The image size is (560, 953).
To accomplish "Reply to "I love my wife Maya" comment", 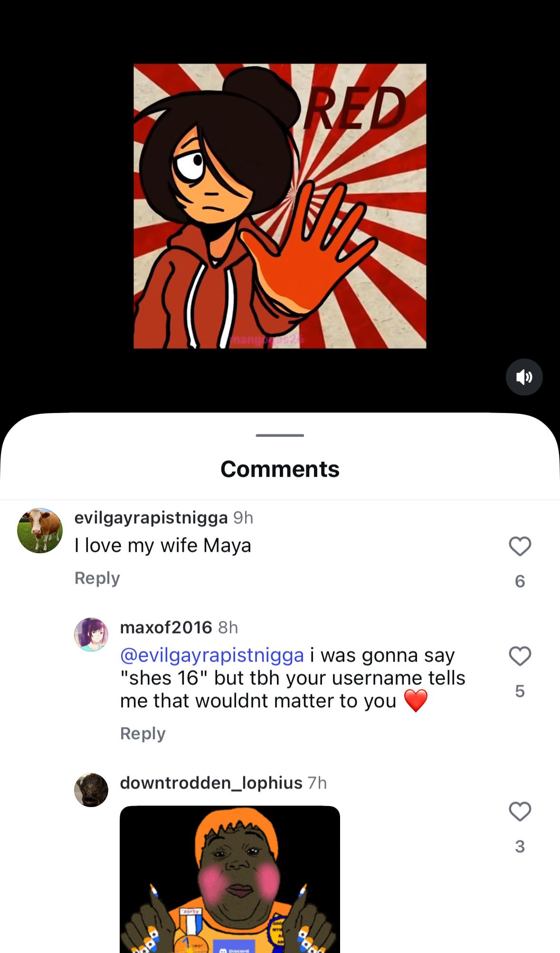I will click(97, 578).
